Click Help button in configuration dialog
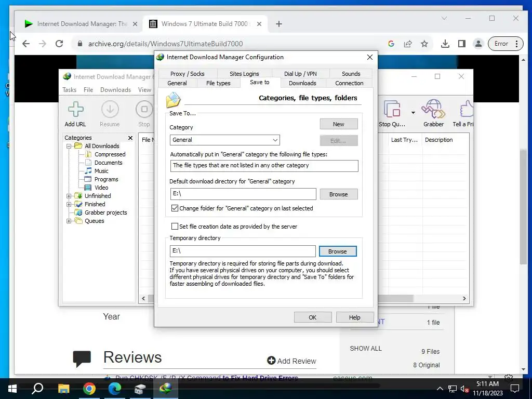The width and height of the screenshot is (532, 399). coord(354,317)
